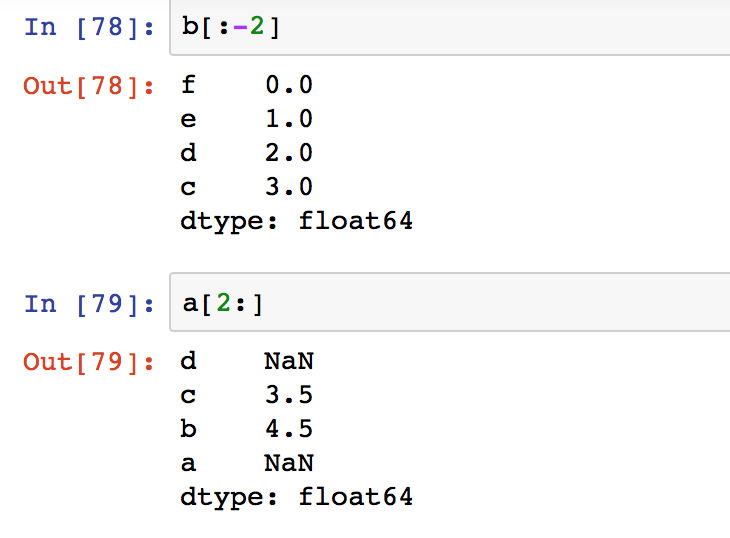Click the code cell containing a[2:]
This screenshot has height=538, width=730.
pos(450,303)
